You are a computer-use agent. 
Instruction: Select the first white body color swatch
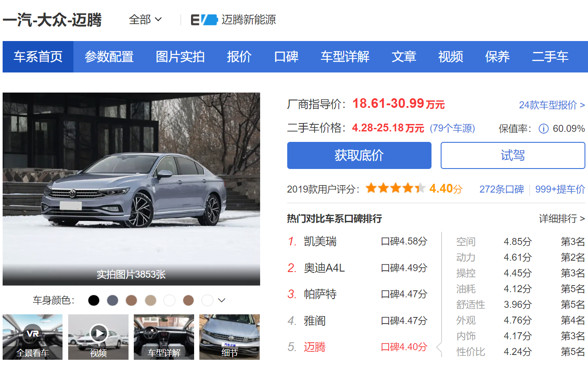pos(169,300)
